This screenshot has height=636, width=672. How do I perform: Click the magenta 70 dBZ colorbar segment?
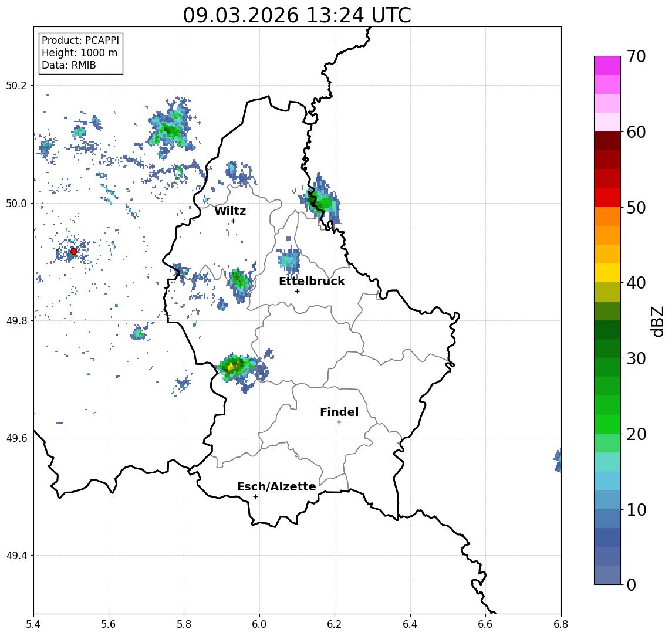[x=607, y=66]
